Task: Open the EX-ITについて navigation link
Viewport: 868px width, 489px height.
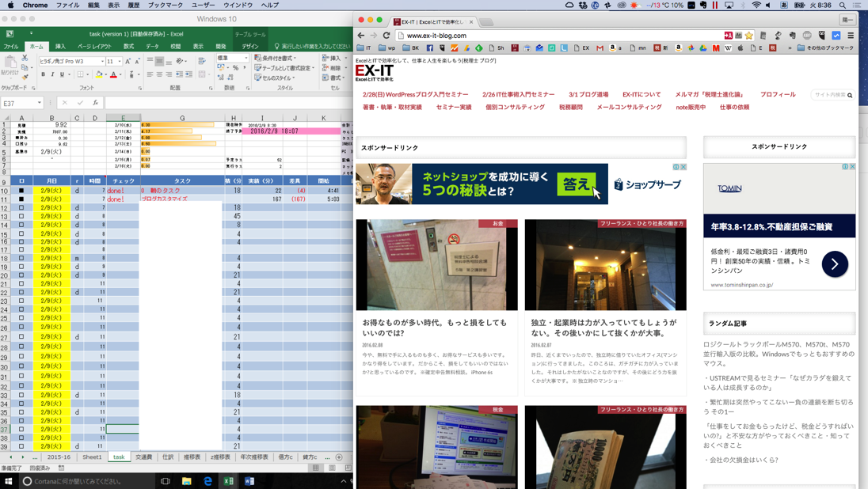Action: [641, 95]
